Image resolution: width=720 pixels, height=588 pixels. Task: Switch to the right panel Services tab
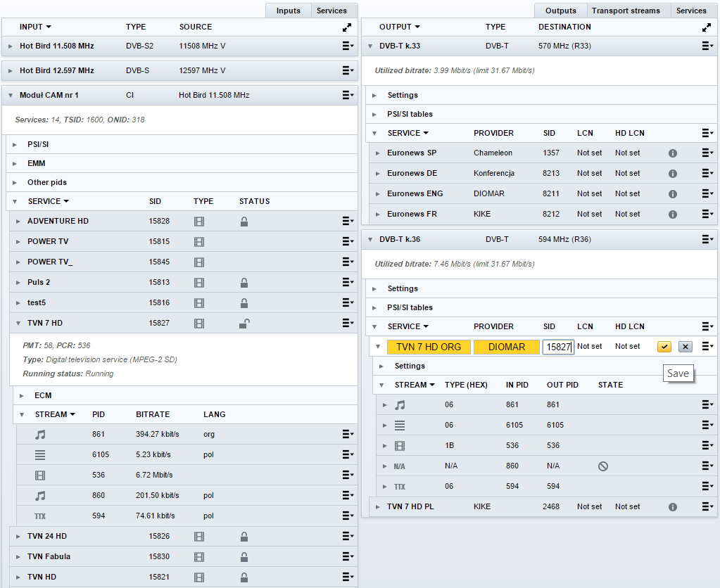pos(691,11)
